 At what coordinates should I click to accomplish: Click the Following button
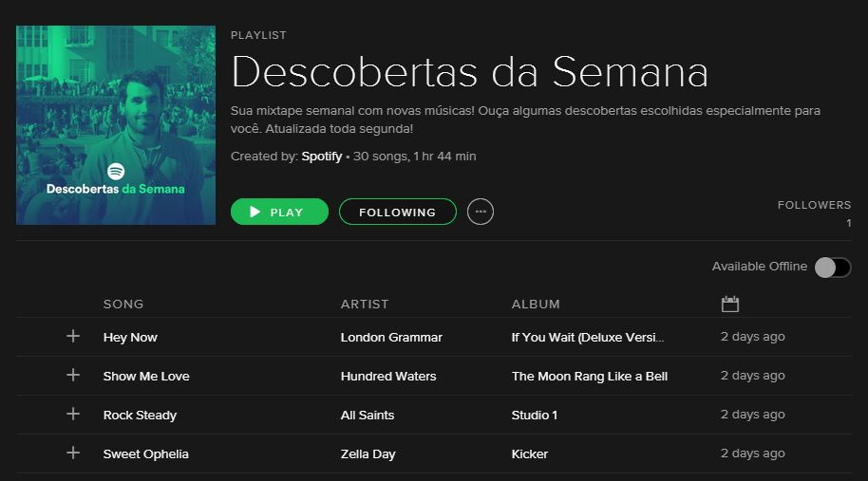[397, 212]
